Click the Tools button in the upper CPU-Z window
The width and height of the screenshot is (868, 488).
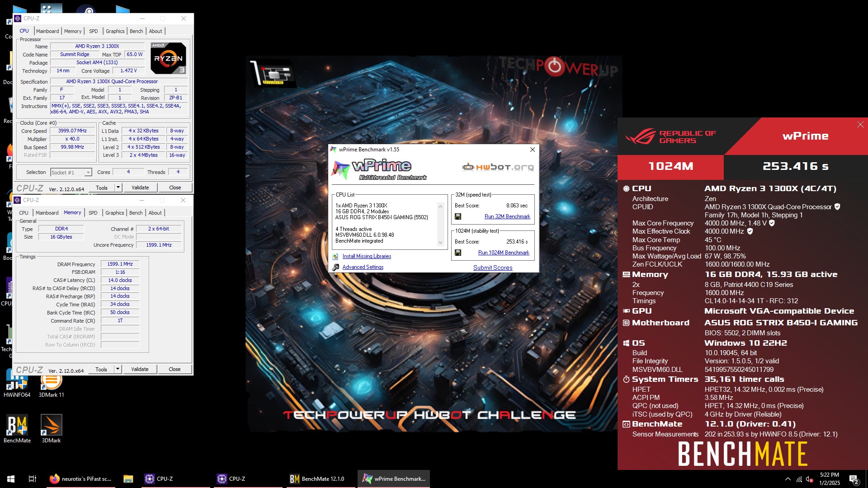[x=102, y=188]
